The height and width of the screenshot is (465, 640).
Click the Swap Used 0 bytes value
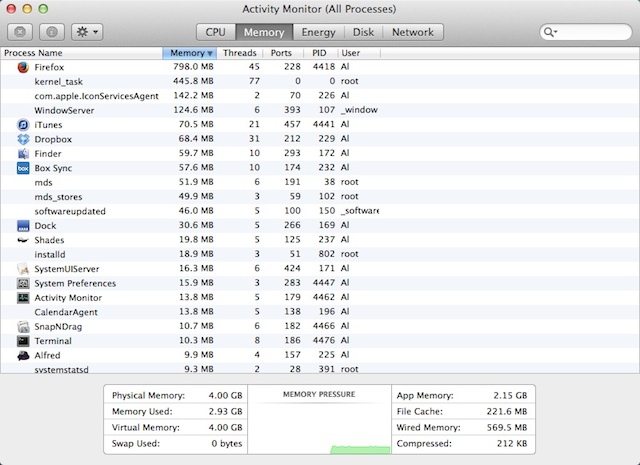(x=227, y=443)
